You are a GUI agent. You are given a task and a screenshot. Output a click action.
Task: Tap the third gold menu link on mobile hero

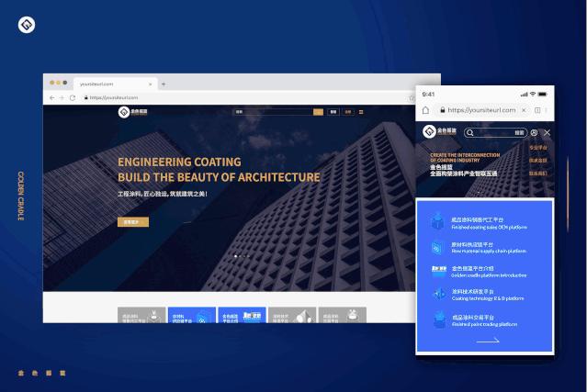(x=538, y=174)
